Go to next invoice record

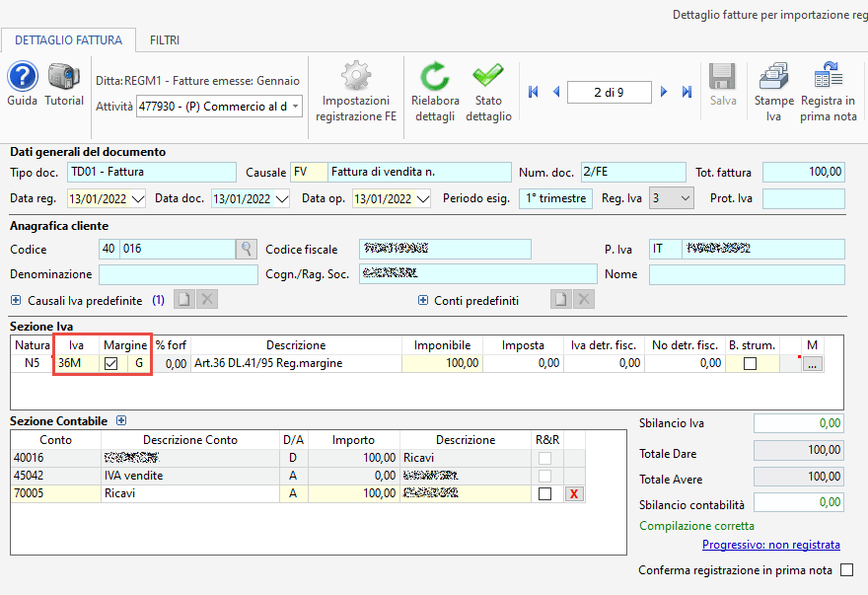[664, 92]
